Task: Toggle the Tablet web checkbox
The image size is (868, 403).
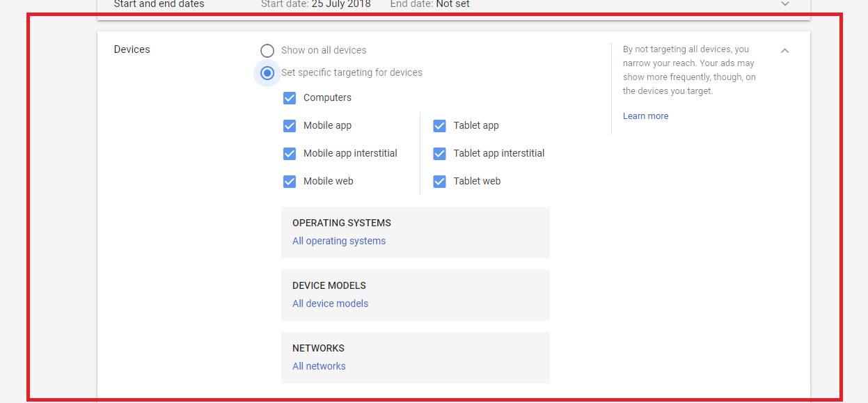Action: (x=439, y=181)
